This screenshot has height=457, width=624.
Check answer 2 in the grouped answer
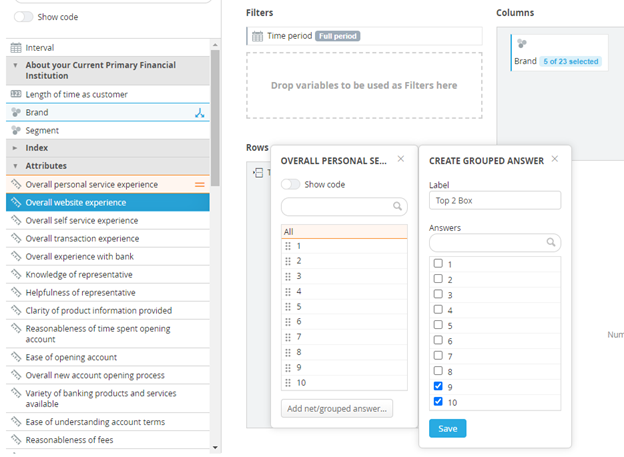click(x=438, y=279)
